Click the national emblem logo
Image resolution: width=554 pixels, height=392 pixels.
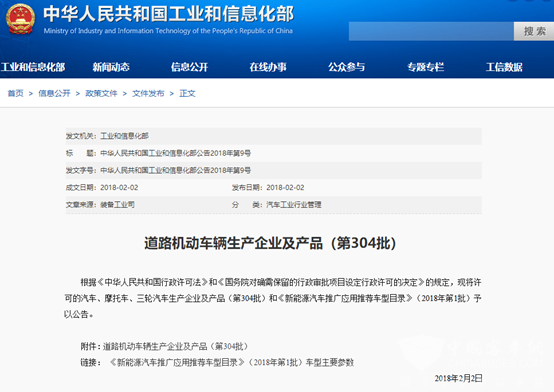point(20,19)
